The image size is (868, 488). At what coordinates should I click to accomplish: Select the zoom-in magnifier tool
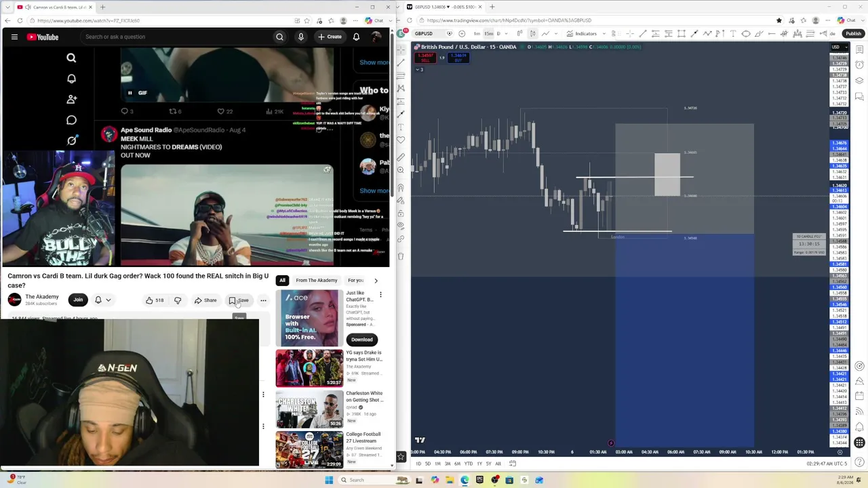[x=401, y=170]
